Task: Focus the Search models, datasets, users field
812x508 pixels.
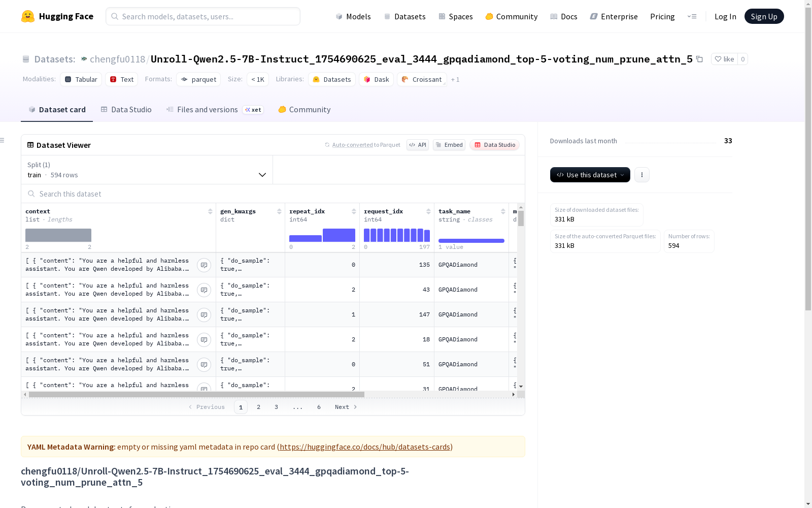Action: coord(203,16)
